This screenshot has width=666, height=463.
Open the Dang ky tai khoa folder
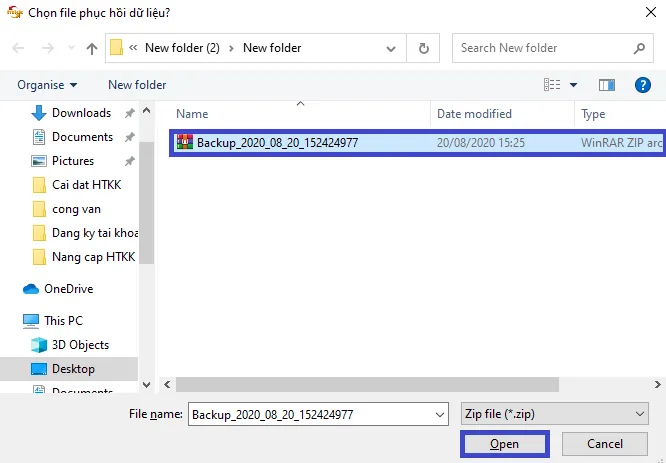[85, 233]
